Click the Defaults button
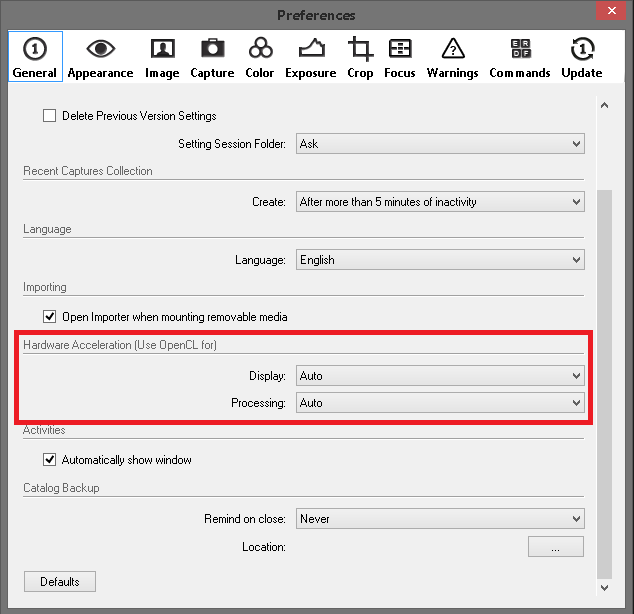Screen dimensions: 634x614 tap(60, 582)
